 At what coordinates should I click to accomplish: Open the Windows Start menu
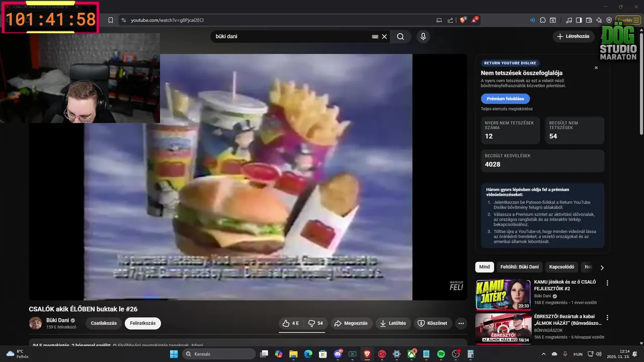click(174, 354)
